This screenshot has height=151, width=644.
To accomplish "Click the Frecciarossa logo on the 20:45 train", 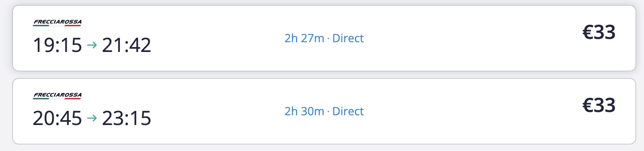I will point(57,96).
